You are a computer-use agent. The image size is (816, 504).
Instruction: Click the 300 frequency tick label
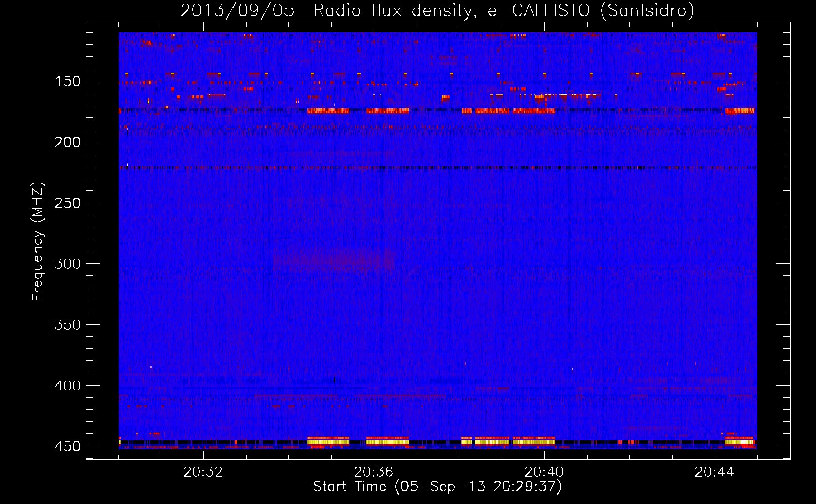tap(68, 264)
